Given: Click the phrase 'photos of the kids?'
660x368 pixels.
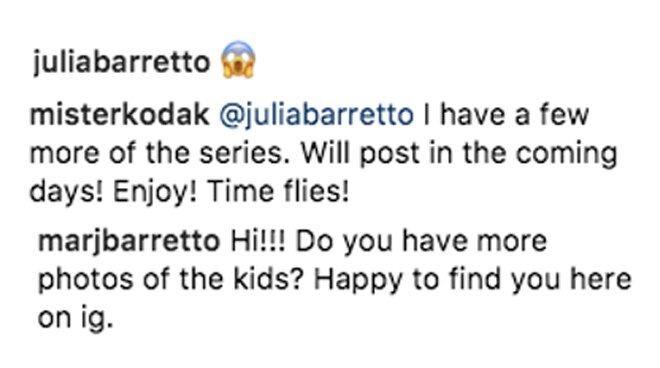Looking at the screenshot, I should coord(171,280).
